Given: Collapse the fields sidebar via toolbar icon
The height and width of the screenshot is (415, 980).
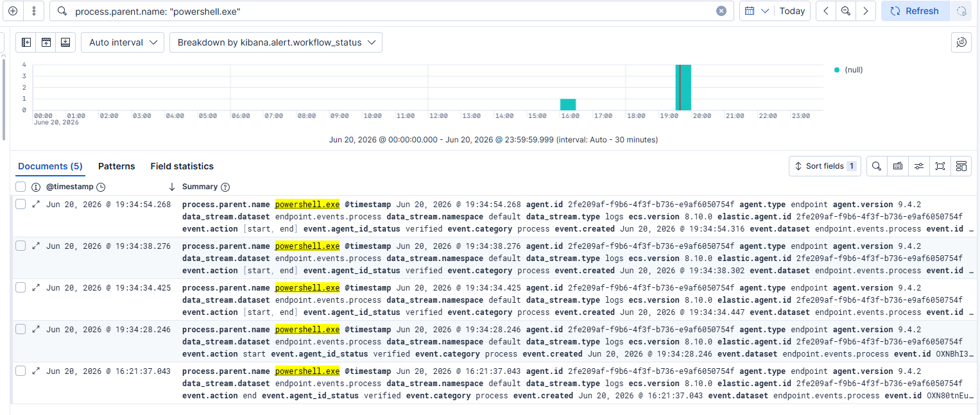Looking at the screenshot, I should [26, 42].
